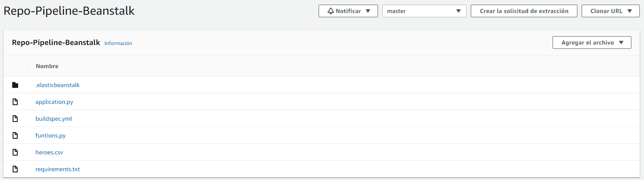Click the file icon beside heroes.csv
This screenshot has width=644, height=180.
click(15, 152)
